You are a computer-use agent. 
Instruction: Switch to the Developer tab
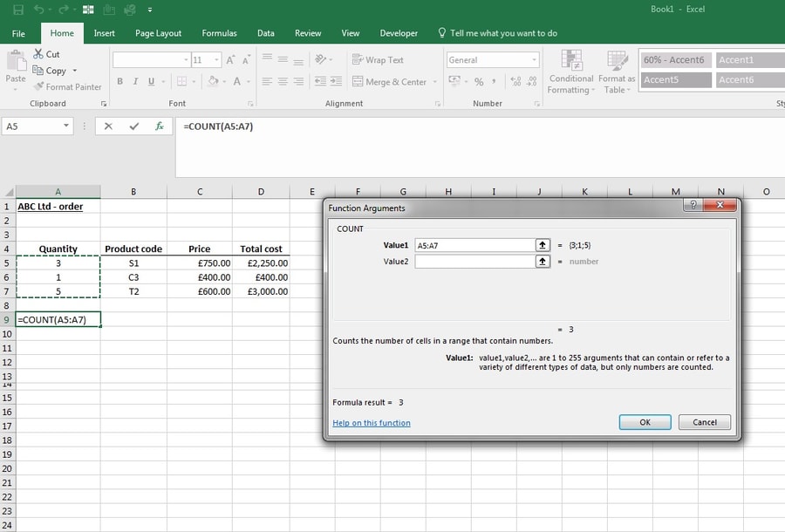click(399, 33)
